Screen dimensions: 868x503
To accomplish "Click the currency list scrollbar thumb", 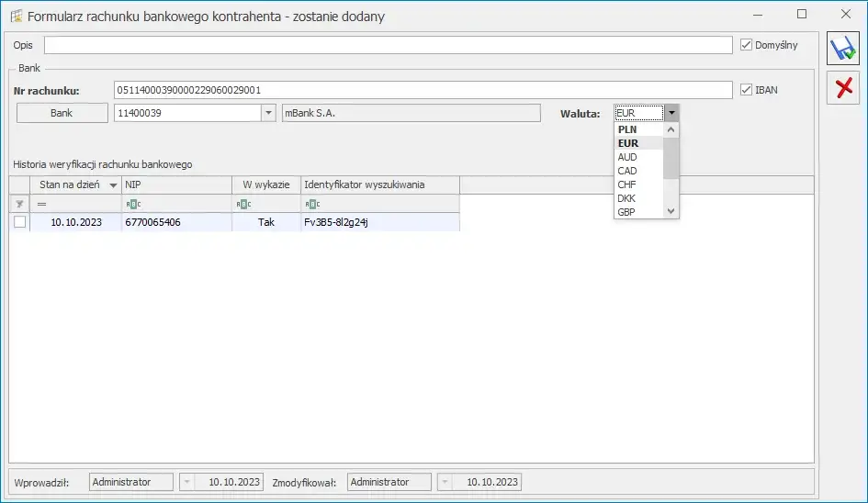I will point(671,158).
